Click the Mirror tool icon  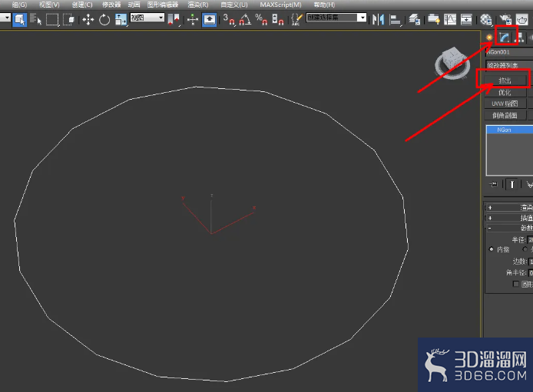(378, 19)
